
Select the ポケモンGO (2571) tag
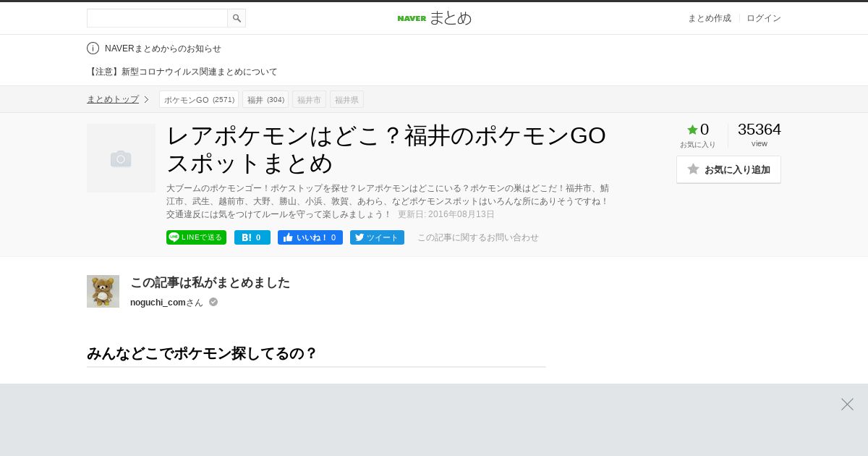199,99
